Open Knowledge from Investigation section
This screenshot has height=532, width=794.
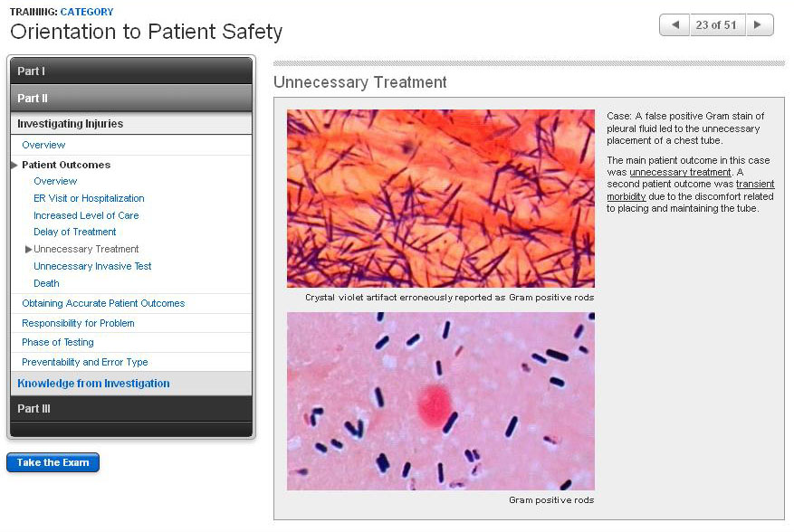(93, 384)
